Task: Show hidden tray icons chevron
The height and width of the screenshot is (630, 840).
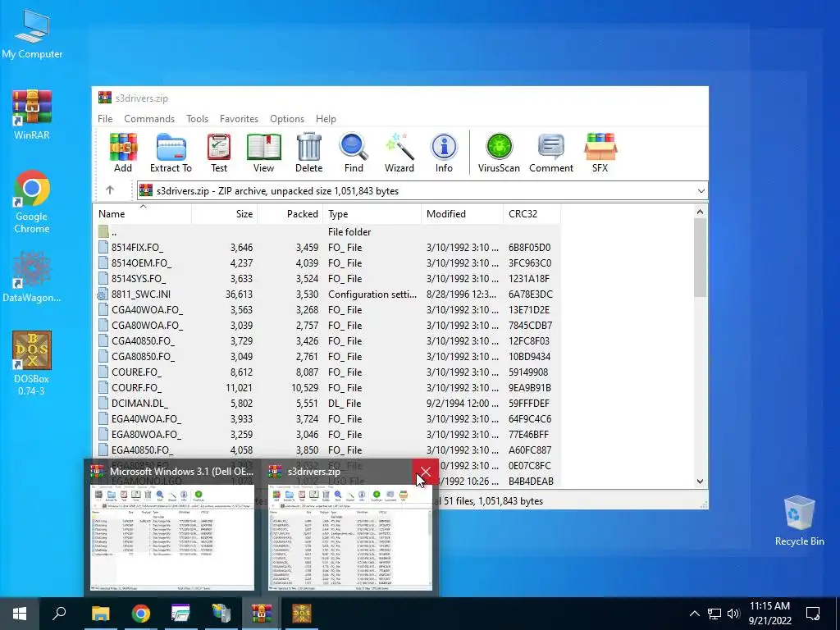Action: coord(694,614)
